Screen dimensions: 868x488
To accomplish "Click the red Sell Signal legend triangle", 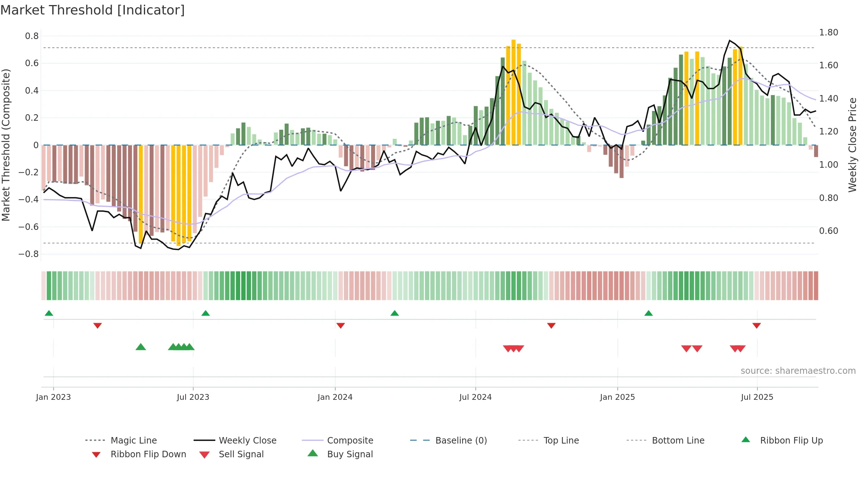I will click(x=204, y=455).
